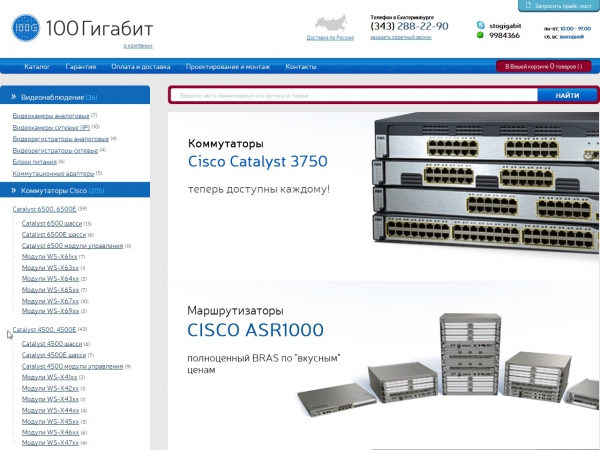The height and width of the screenshot is (450, 600).
Task: Click the Russia map delivery icon
Action: [331, 24]
